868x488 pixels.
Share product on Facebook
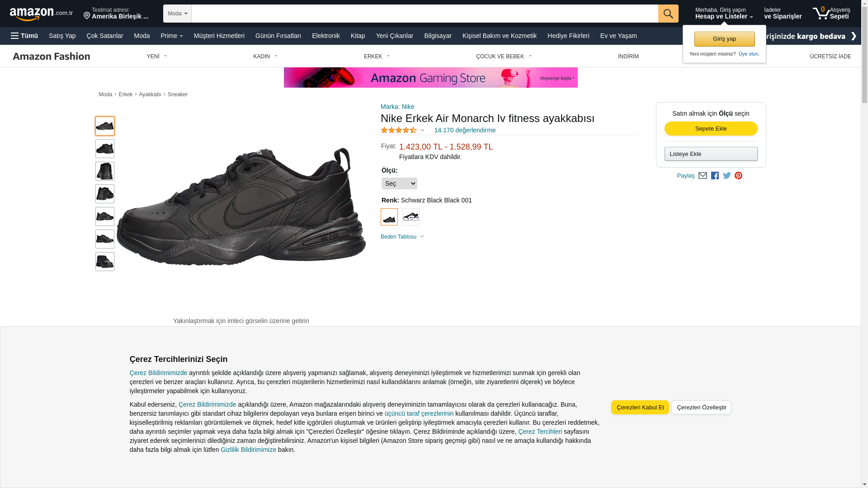tap(715, 176)
